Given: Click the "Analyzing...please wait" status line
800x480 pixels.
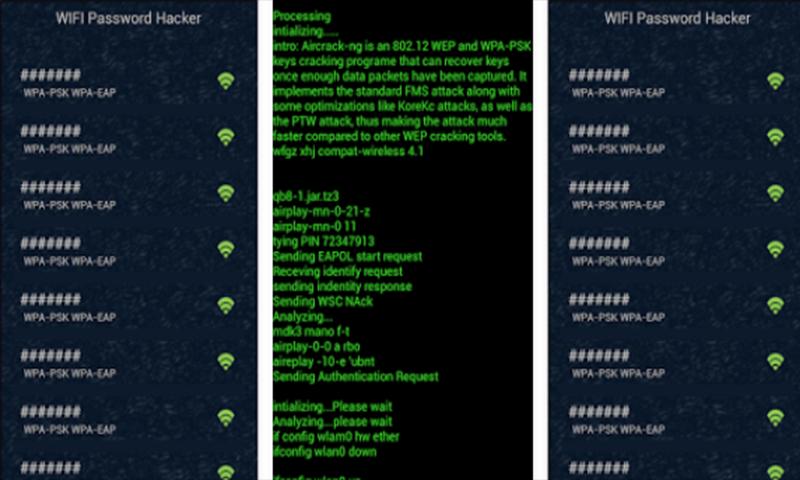Looking at the screenshot, I should click(x=332, y=422).
